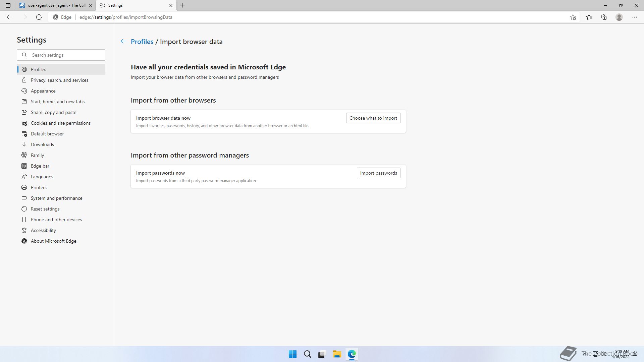This screenshot has width=644, height=362.
Task: Click the vertical tabs actions icon
Action: tap(8, 5)
